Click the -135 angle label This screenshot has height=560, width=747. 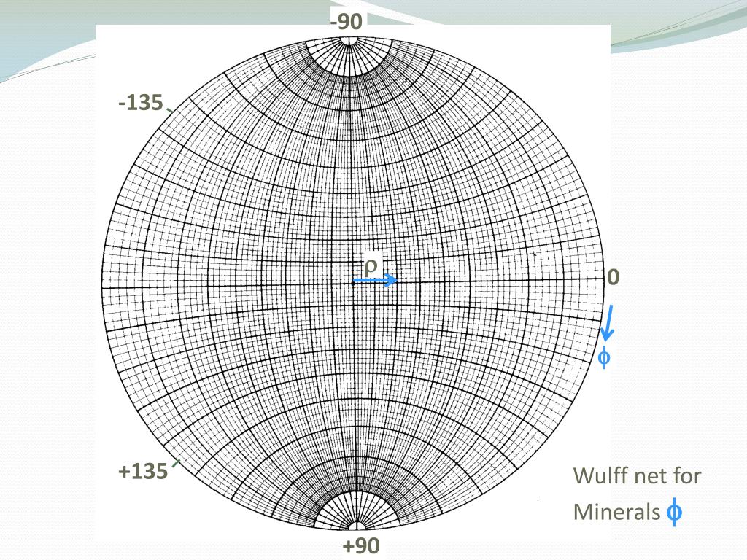pyautogui.click(x=141, y=103)
